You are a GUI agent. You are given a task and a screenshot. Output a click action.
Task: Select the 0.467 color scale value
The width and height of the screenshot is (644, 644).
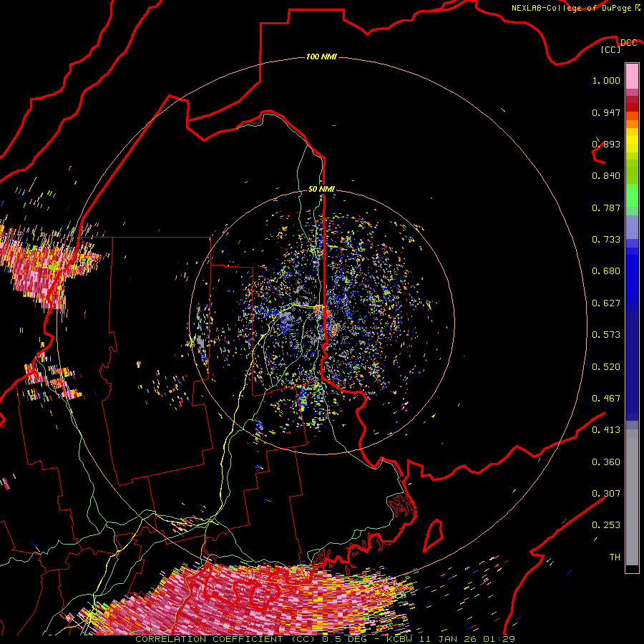pyautogui.click(x=606, y=399)
